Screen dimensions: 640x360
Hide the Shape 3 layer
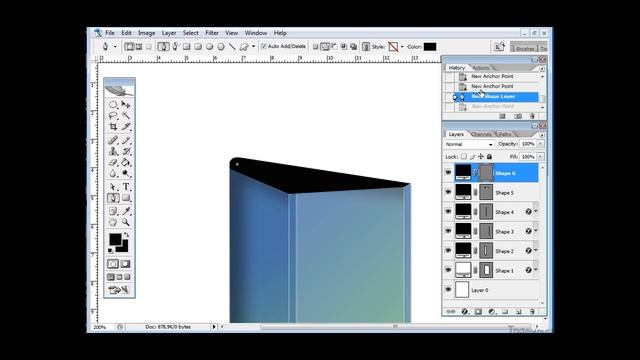pos(448,231)
